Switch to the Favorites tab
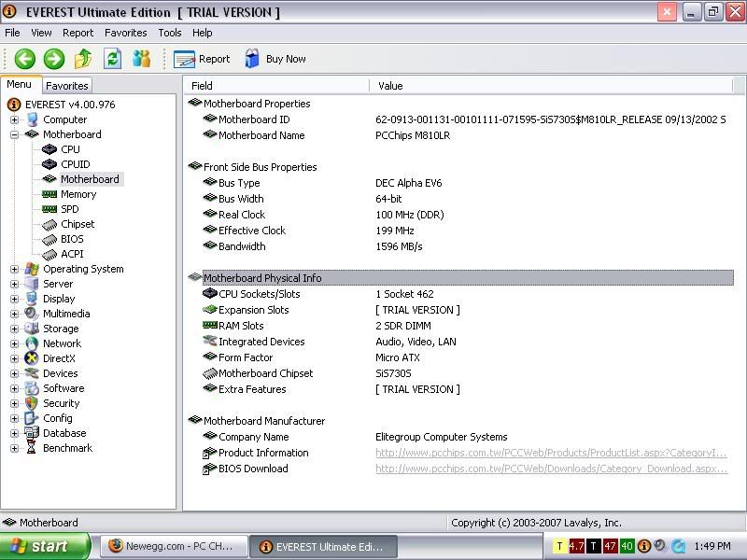Screen dimensions: 747x560 67,86
